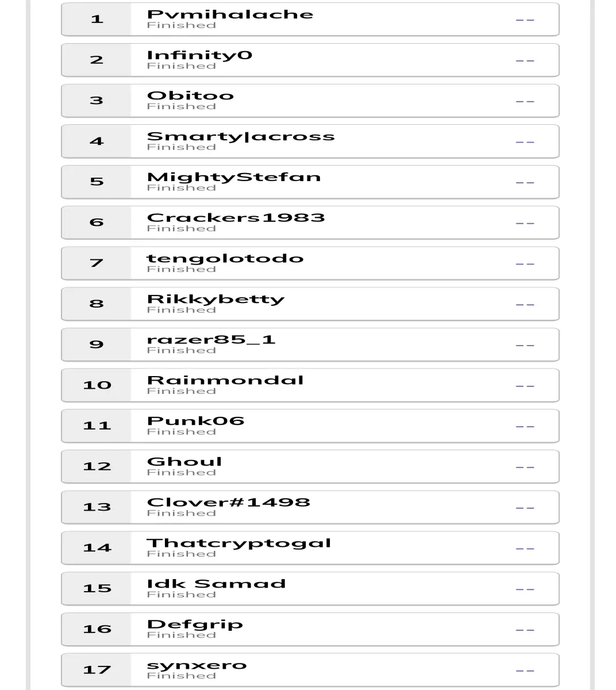Click rank number 1 badge
The height and width of the screenshot is (690, 616).
click(97, 20)
